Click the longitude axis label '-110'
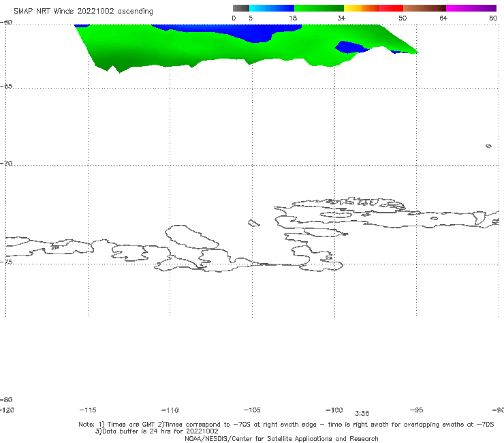Image resolution: width=504 pixels, height=443 pixels. pos(170,410)
